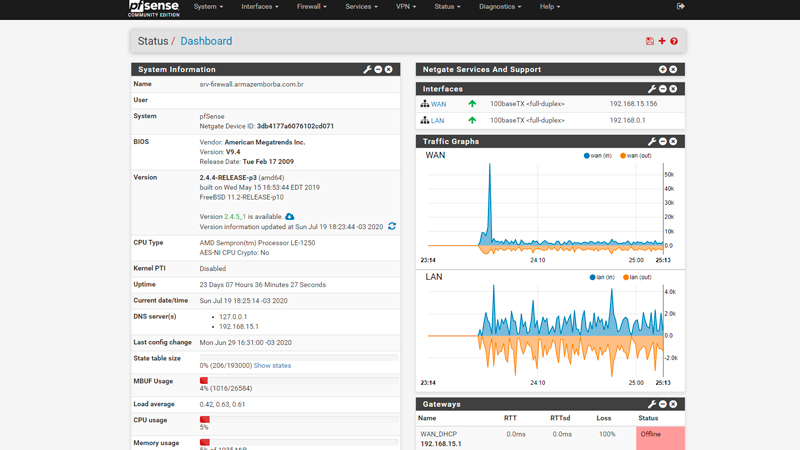
Task: Open the Services dropdown menu
Action: coord(361,7)
